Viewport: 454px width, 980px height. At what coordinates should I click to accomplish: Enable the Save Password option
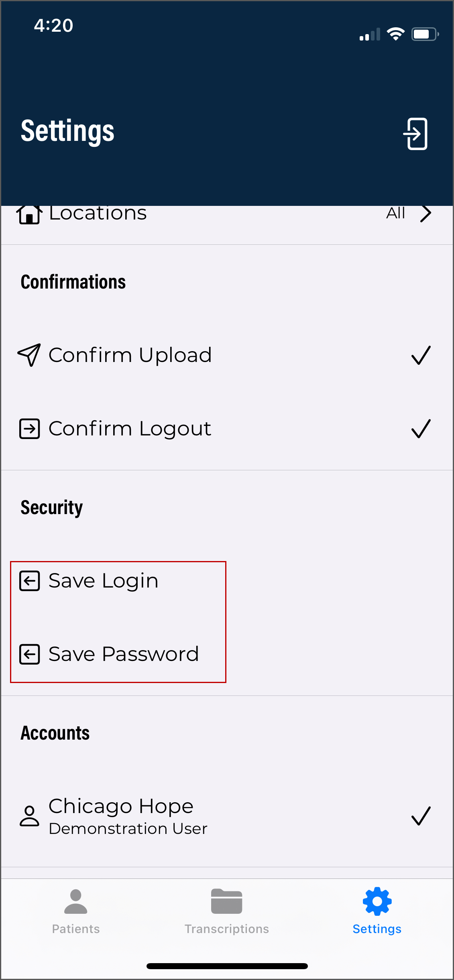pyautogui.click(x=124, y=654)
